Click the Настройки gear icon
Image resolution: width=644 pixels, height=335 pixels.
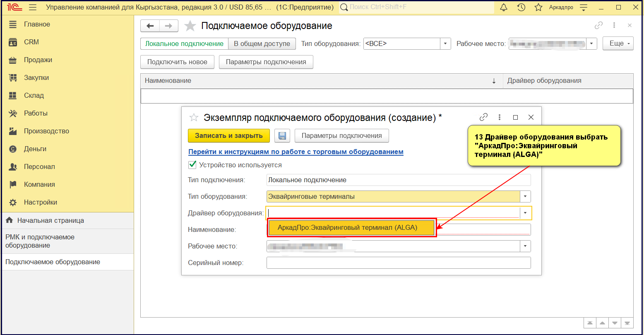[x=13, y=202]
